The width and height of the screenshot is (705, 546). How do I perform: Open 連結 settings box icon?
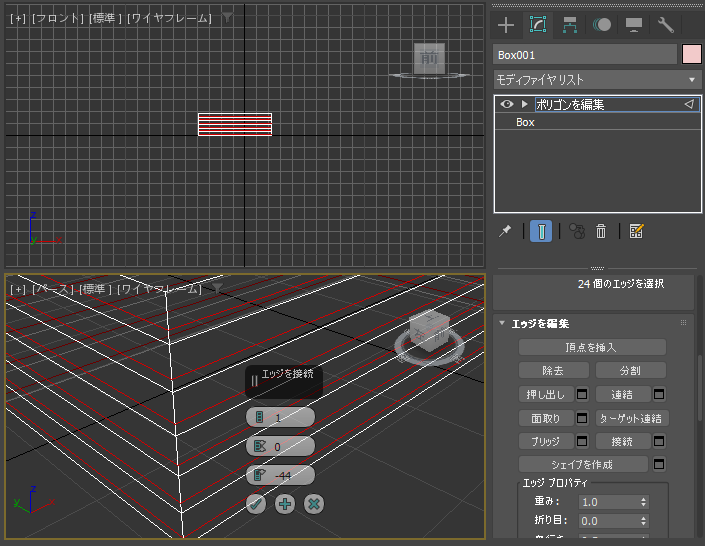pos(659,394)
